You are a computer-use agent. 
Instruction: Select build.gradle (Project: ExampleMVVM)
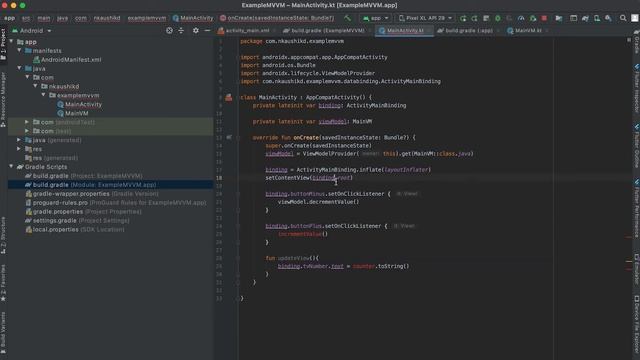[x=87, y=176]
